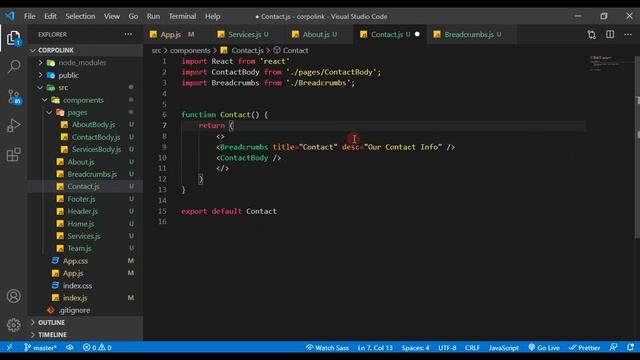Open the Go menu
Viewport: 640px width, 360px height.
pyautogui.click(x=133, y=16)
